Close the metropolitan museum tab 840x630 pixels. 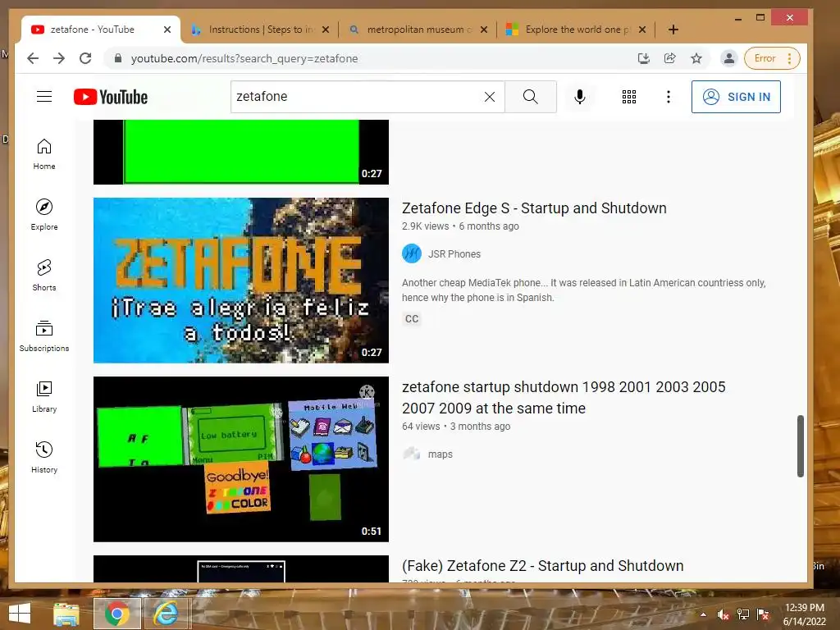(484, 30)
